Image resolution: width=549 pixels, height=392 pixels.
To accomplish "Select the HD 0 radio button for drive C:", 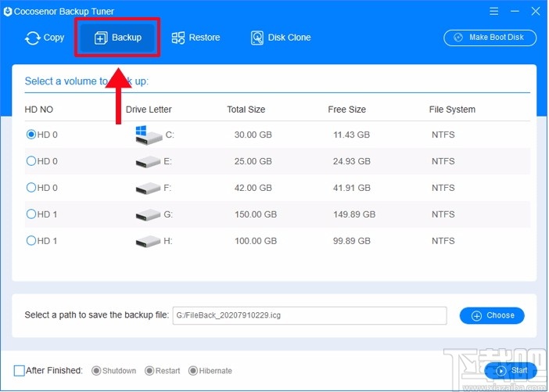I will point(30,134).
